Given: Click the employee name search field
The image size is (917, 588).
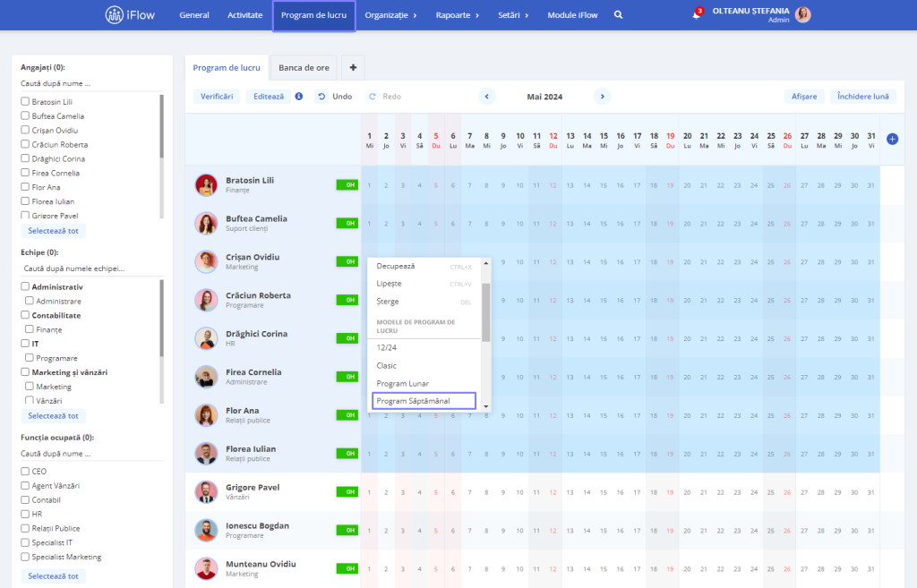Looking at the screenshot, I should [x=90, y=83].
